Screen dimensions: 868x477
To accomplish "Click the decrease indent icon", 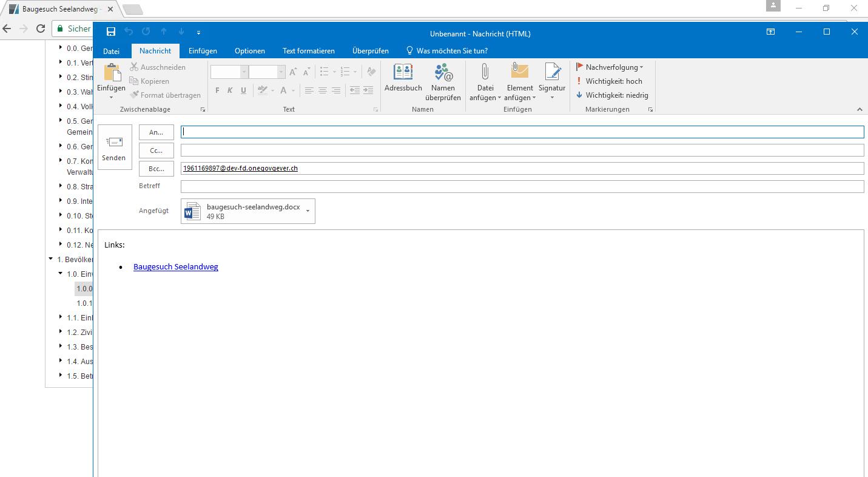I will (355, 90).
